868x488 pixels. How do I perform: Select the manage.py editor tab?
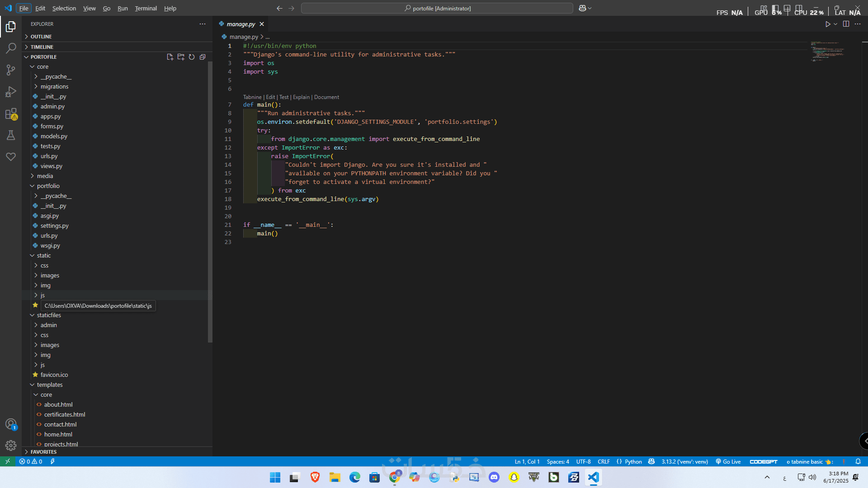tap(241, 24)
